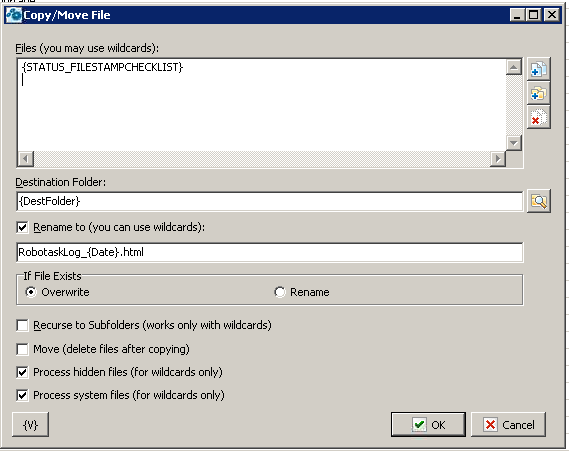Click the Cancel button
This screenshot has width=569, height=452.
pyautogui.click(x=508, y=424)
